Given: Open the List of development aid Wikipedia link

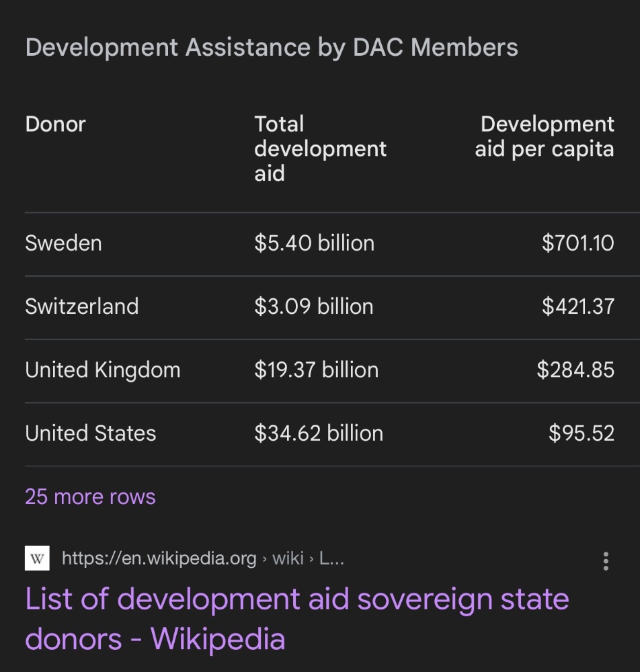Looking at the screenshot, I should point(297,619).
